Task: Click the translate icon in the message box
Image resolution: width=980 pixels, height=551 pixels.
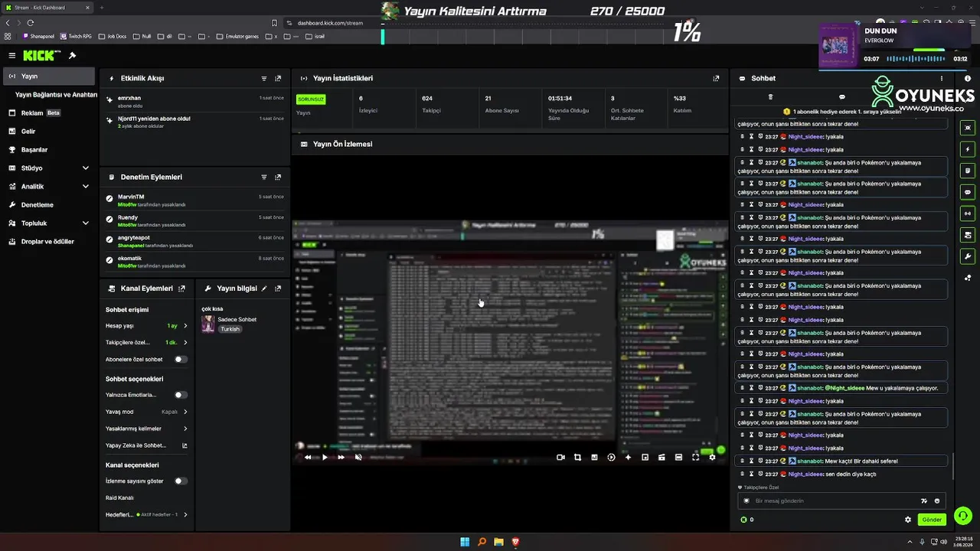Action: (x=923, y=500)
